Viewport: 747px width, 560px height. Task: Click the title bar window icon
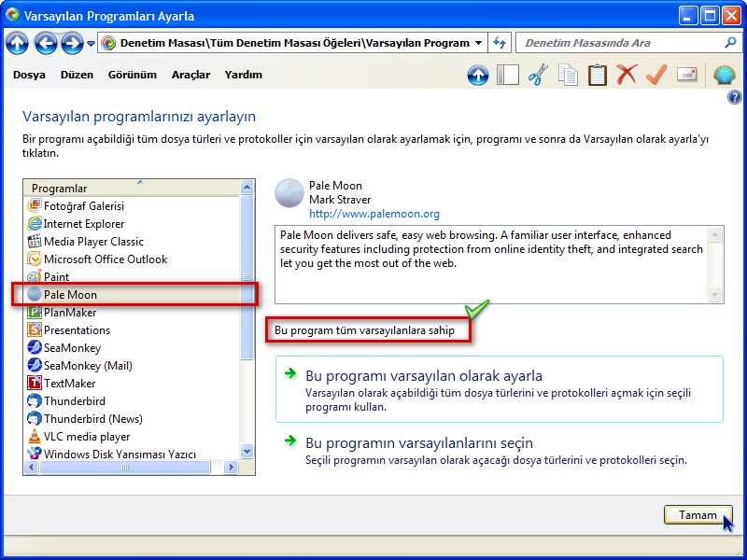12,15
